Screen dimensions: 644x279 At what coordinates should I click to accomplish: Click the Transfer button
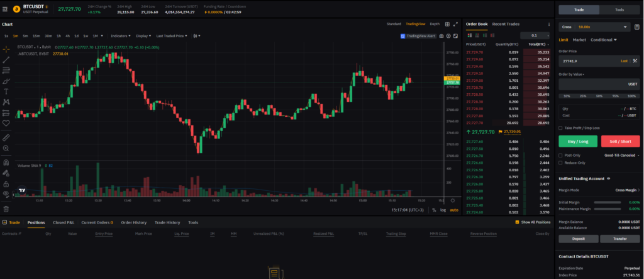pyautogui.click(x=619, y=239)
